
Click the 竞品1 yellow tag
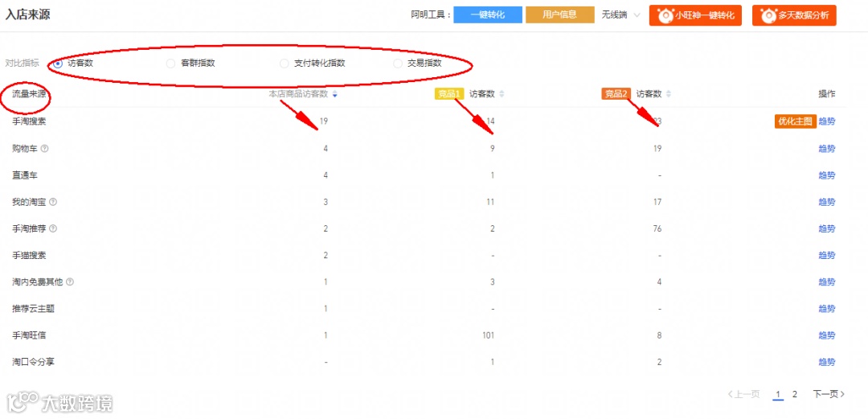coord(449,94)
